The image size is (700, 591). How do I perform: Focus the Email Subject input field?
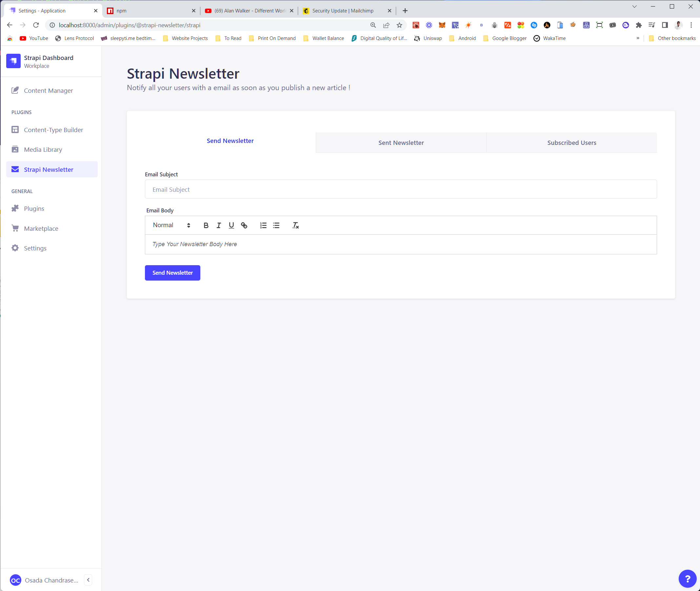click(400, 189)
